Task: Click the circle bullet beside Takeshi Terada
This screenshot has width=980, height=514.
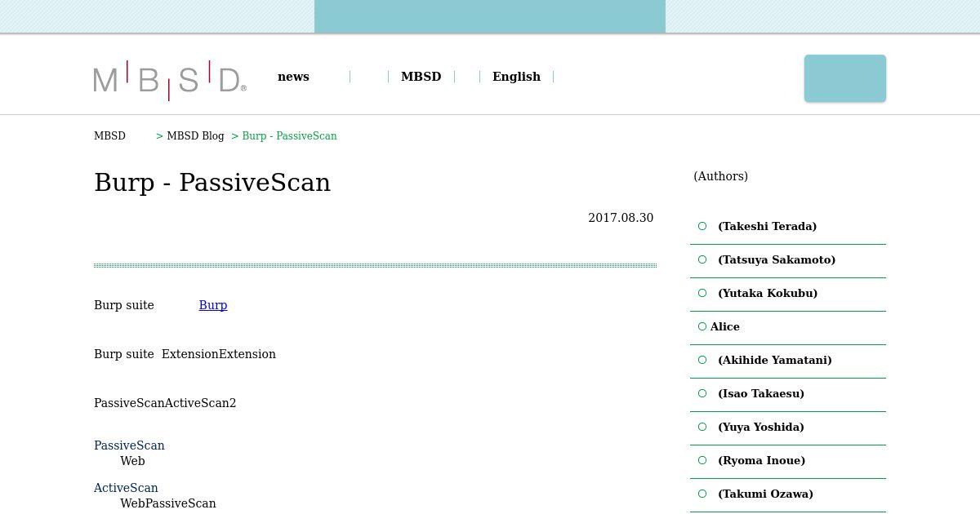Action: click(x=702, y=226)
